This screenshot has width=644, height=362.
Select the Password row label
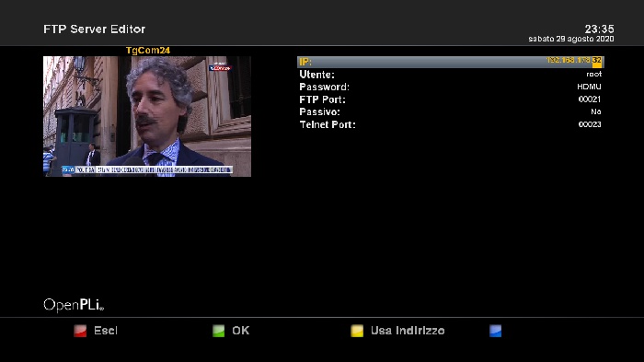tap(324, 87)
